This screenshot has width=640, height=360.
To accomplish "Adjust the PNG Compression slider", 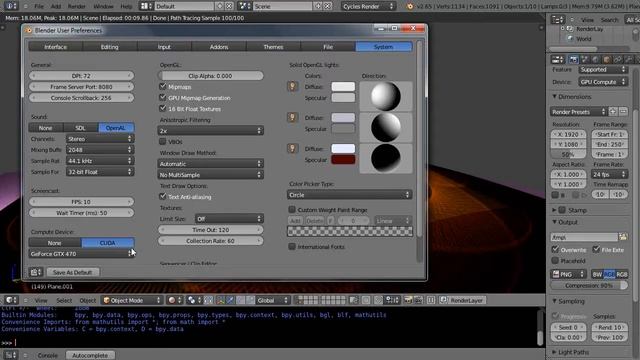I will pos(589,285).
